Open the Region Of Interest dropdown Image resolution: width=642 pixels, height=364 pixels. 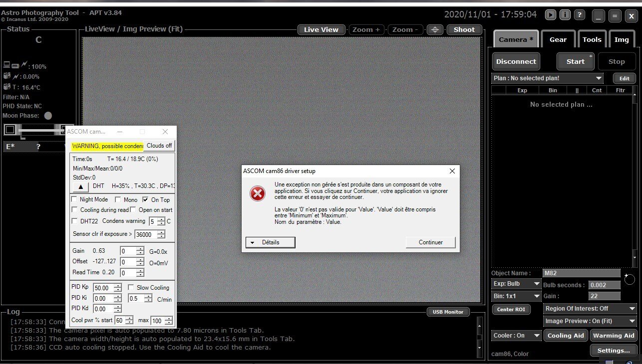tap(590, 309)
